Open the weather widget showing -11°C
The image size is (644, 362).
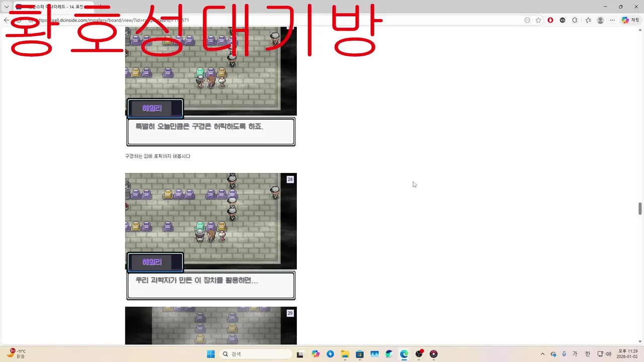[x=16, y=353]
